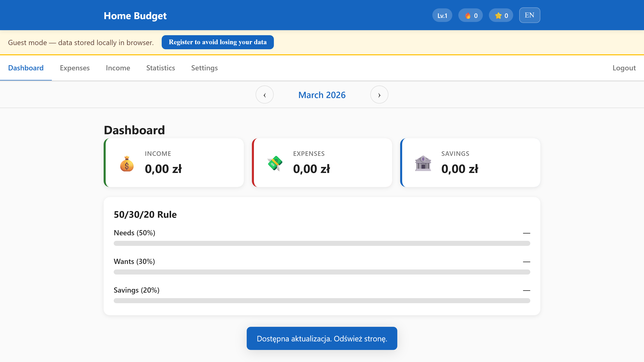The image size is (644, 362).
Task: Open the Statistics tab
Action: click(x=160, y=68)
